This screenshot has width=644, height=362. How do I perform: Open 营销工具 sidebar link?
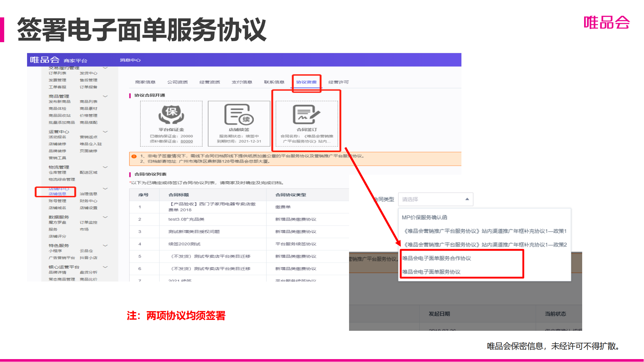click(57, 158)
